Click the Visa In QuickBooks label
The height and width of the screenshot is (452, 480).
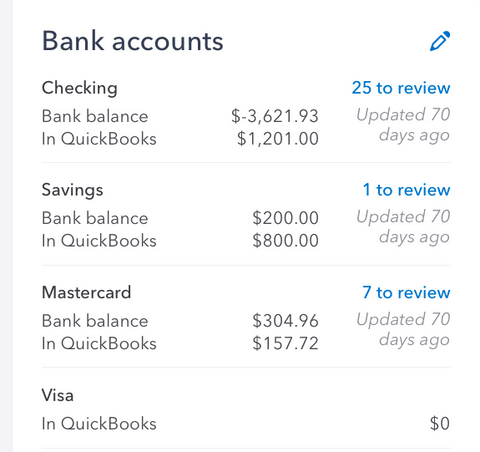coord(99,424)
